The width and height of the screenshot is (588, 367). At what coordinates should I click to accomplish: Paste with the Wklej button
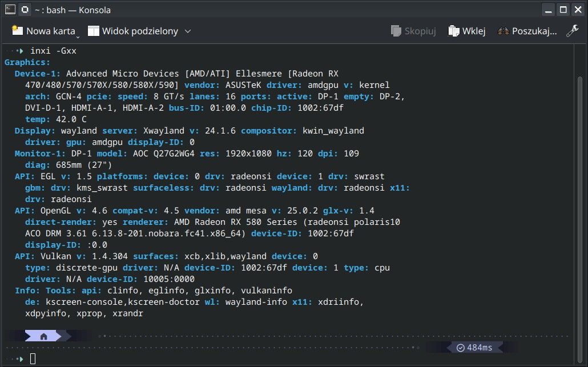click(x=467, y=31)
